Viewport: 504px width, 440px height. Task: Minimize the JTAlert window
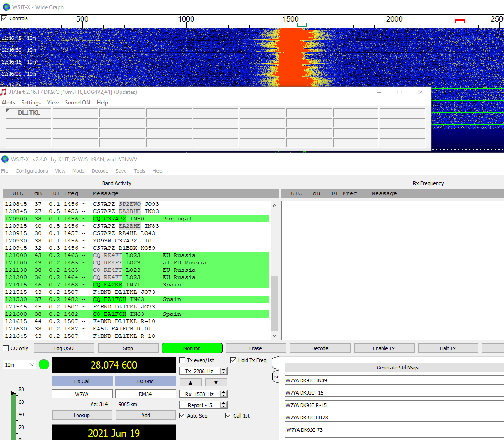click(x=379, y=92)
